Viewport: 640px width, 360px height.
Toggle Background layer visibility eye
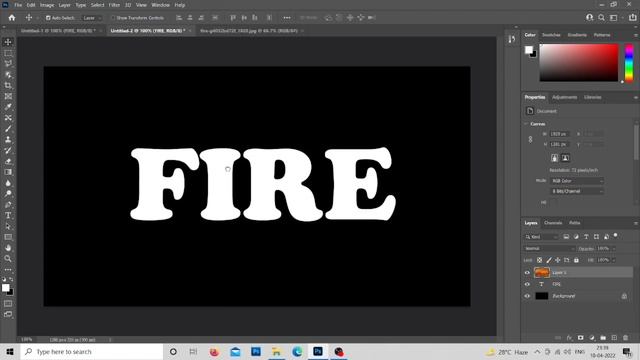click(527, 296)
